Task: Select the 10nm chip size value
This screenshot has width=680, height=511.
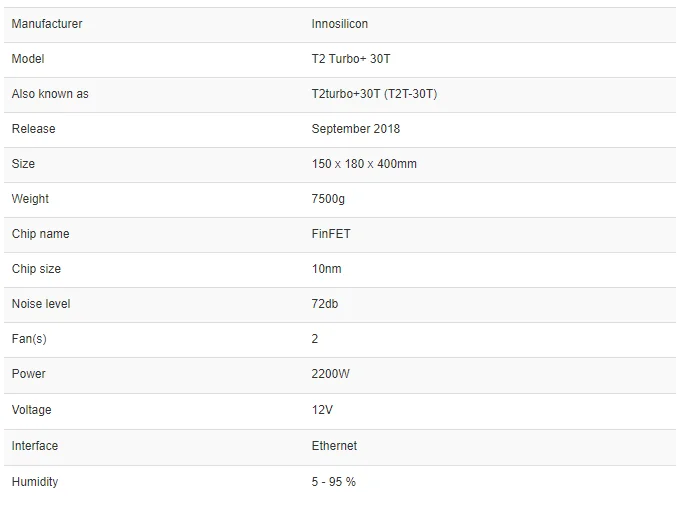Action: [326, 269]
